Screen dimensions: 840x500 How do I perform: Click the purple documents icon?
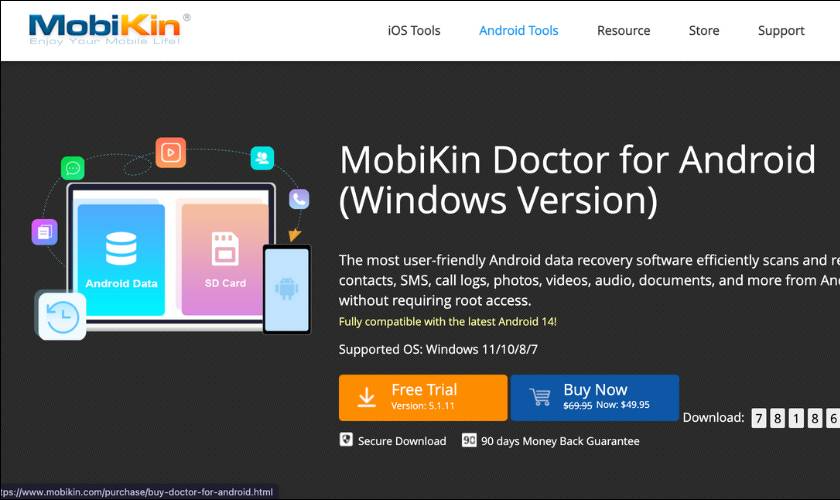click(x=44, y=232)
